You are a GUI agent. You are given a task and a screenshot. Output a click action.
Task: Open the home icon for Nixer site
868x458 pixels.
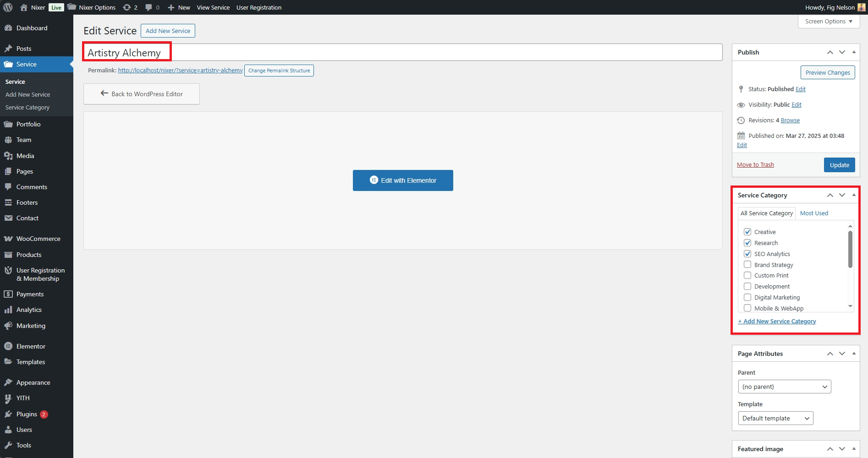click(24, 7)
